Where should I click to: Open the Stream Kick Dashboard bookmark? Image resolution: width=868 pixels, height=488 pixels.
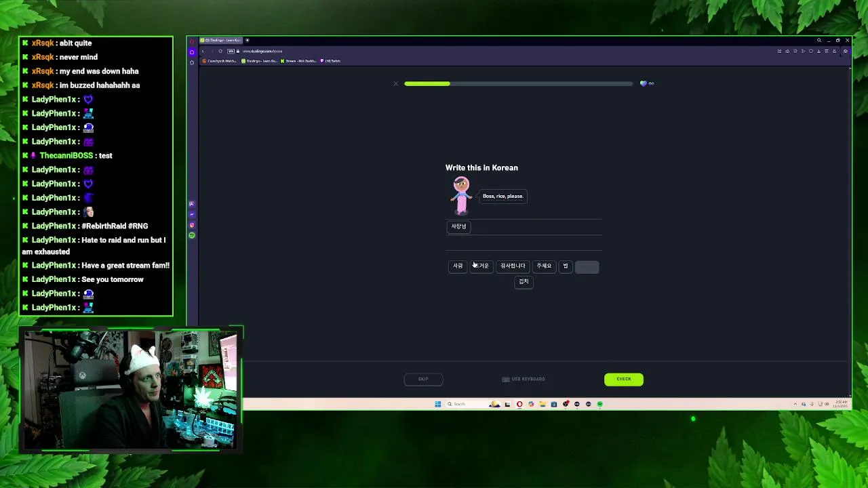tap(298, 61)
